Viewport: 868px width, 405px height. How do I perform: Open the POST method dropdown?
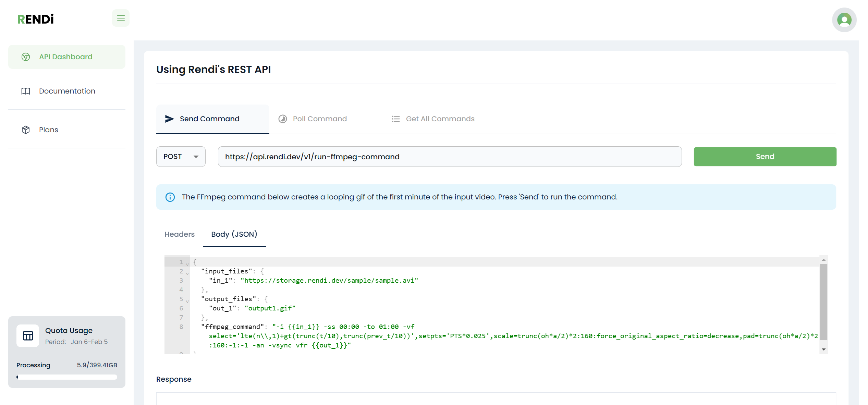[181, 157]
